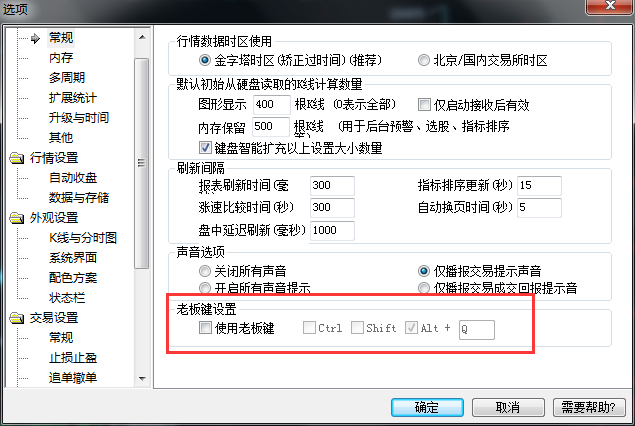Click the 需要帮助? button

point(589,407)
